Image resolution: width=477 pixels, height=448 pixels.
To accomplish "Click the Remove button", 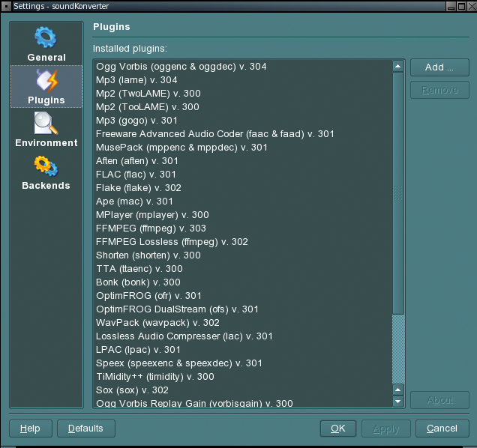I will pyautogui.click(x=439, y=90).
